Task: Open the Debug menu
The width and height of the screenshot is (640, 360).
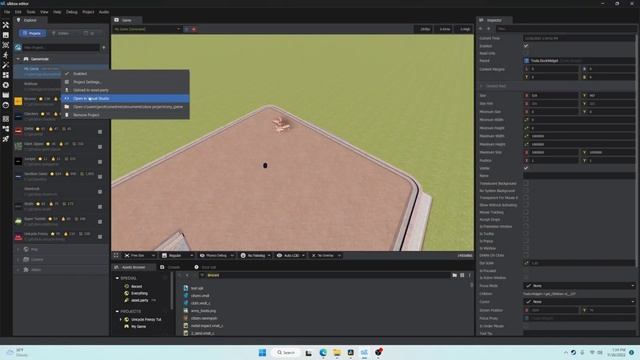Action: click(x=71, y=12)
